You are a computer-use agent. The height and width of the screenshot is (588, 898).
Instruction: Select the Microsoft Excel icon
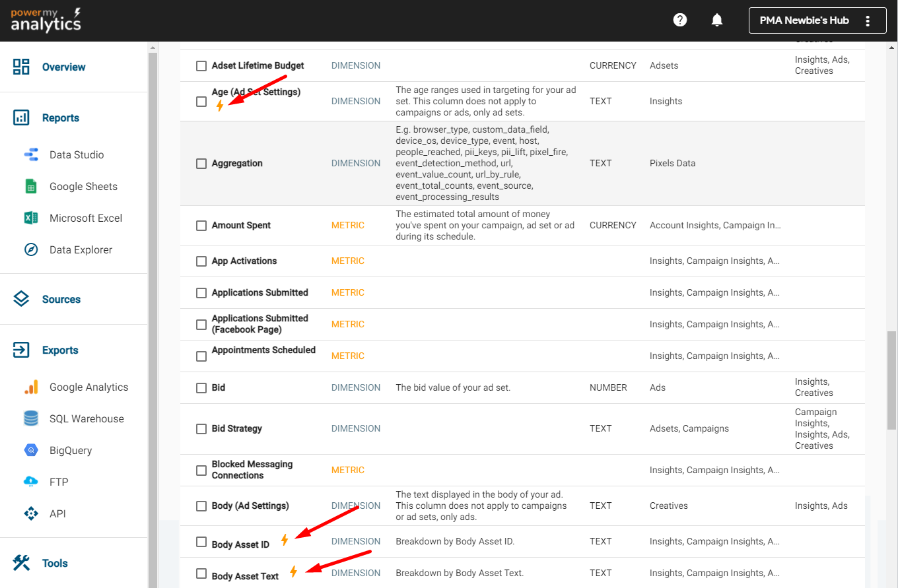click(30, 218)
